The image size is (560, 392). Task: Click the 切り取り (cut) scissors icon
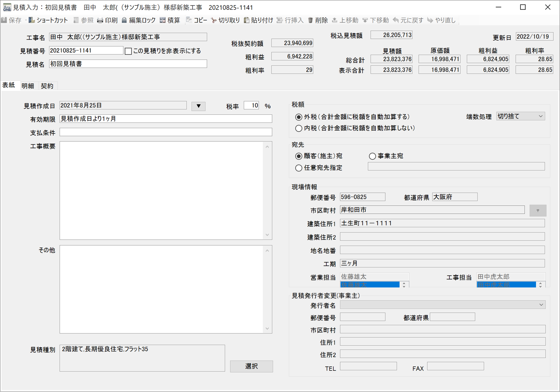[214, 20]
